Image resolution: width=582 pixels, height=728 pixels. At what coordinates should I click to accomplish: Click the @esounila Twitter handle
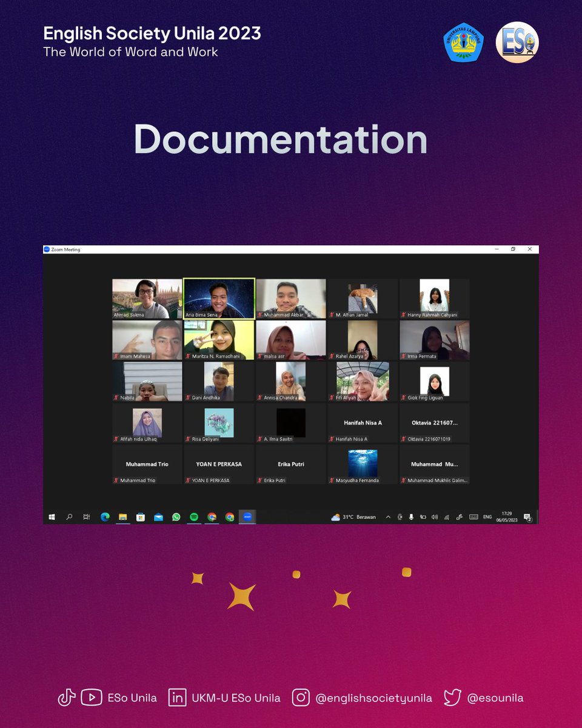click(x=495, y=698)
